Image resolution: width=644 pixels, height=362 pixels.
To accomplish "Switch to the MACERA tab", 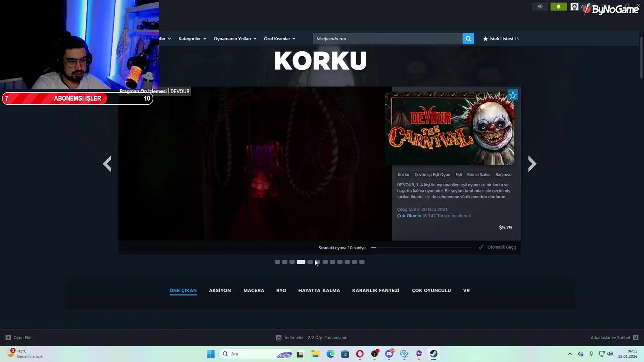I will (x=254, y=290).
